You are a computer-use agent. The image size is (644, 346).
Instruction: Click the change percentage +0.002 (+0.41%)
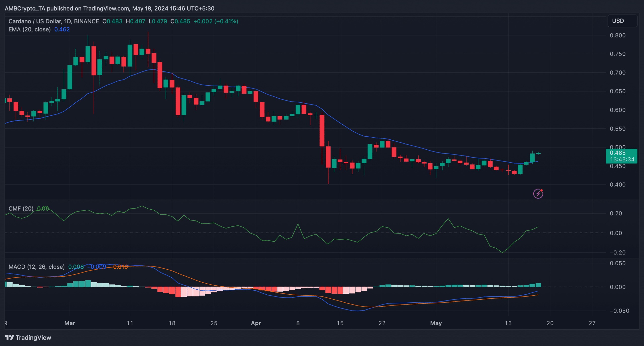[216, 21]
